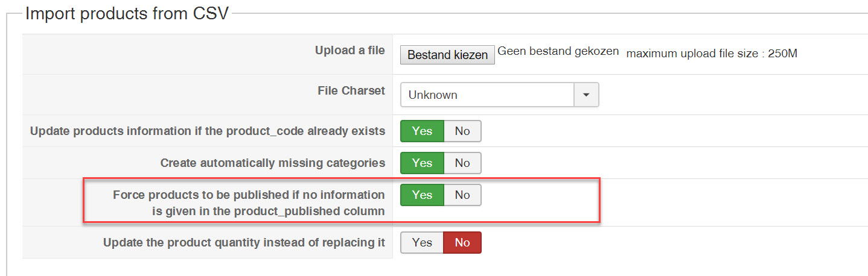Select Yes for update product quantity
The image size is (868, 276).
422,242
